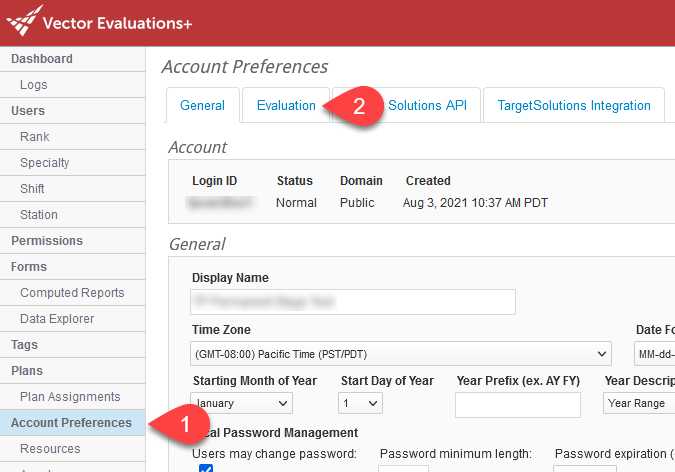
Task: Open Plan Assignments in the sidebar
Action: [70, 397]
